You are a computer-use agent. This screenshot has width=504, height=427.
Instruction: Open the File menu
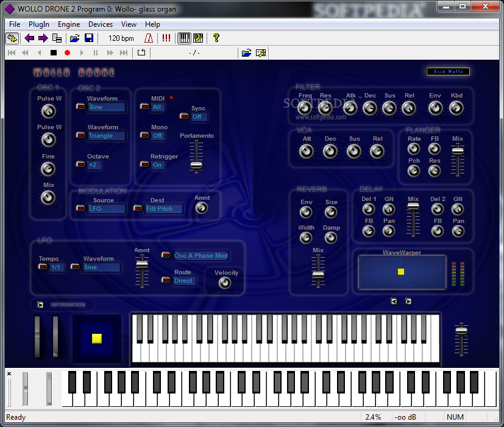[15, 24]
